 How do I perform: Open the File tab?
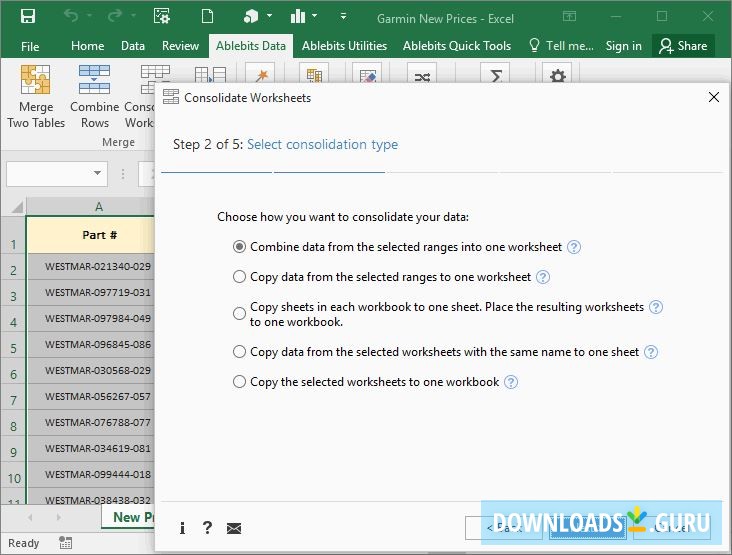tap(30, 46)
